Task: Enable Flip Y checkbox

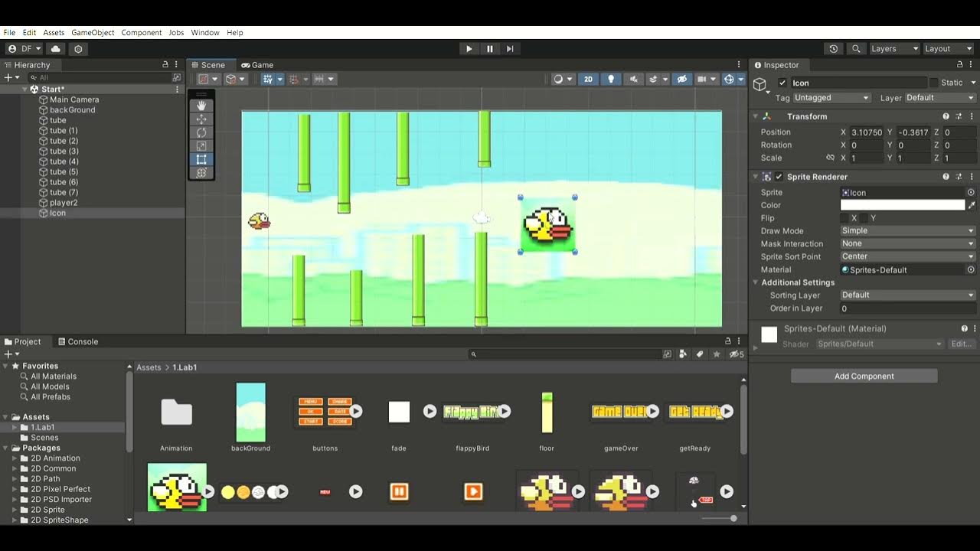Action: click(x=863, y=218)
